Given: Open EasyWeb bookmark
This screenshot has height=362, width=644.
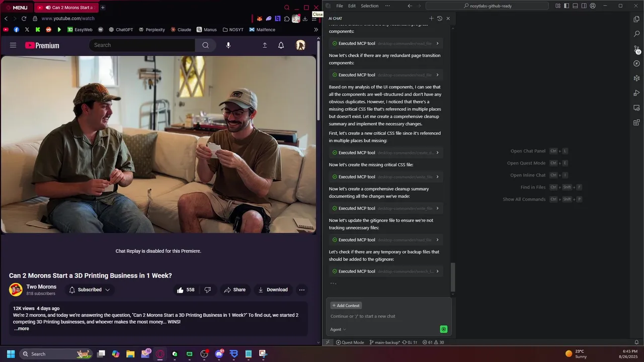Looking at the screenshot, I should pos(79,30).
